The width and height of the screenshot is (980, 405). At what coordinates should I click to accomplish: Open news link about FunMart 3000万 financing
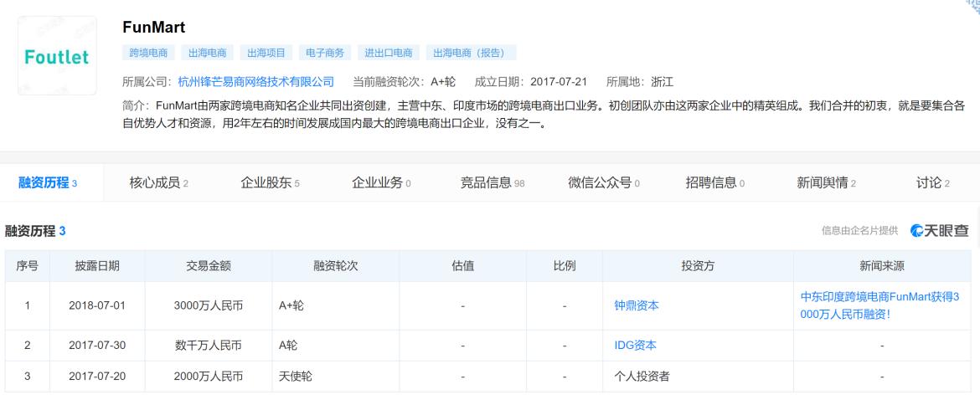pyautogui.click(x=880, y=305)
